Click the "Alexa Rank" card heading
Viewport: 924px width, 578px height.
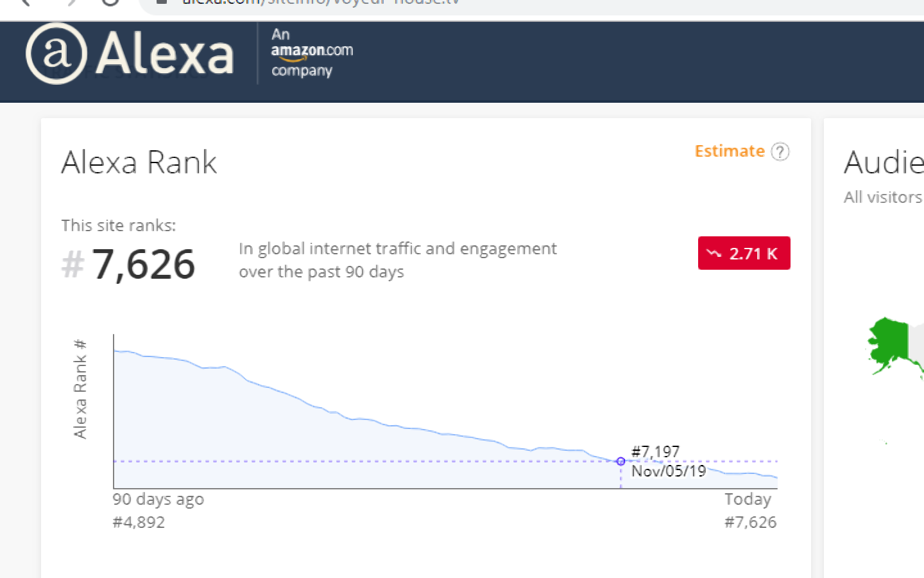[x=139, y=162]
